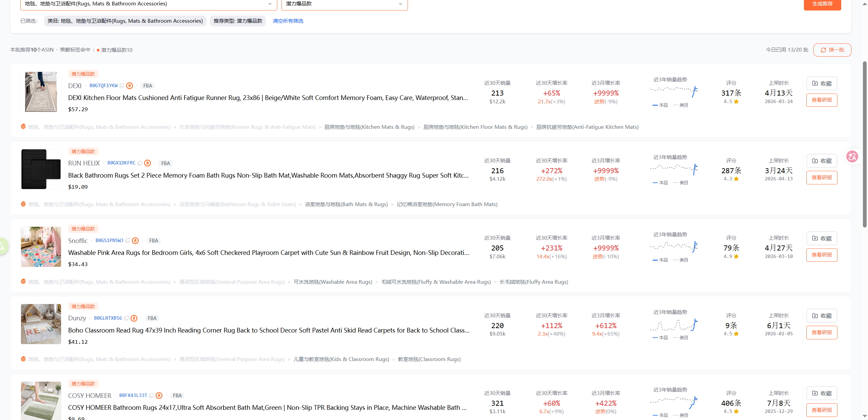Viewport: 868px width, 420px height.
Task: Click the floating translate icon
Action: coord(852,157)
